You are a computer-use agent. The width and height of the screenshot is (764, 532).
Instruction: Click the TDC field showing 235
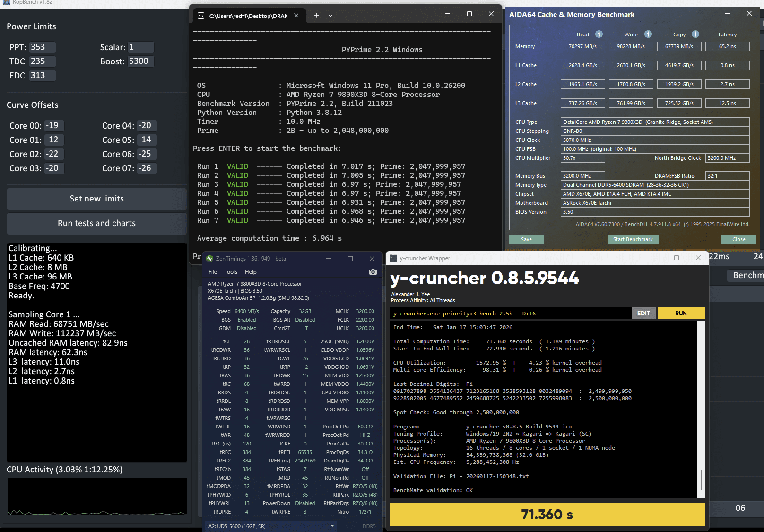[x=43, y=61]
